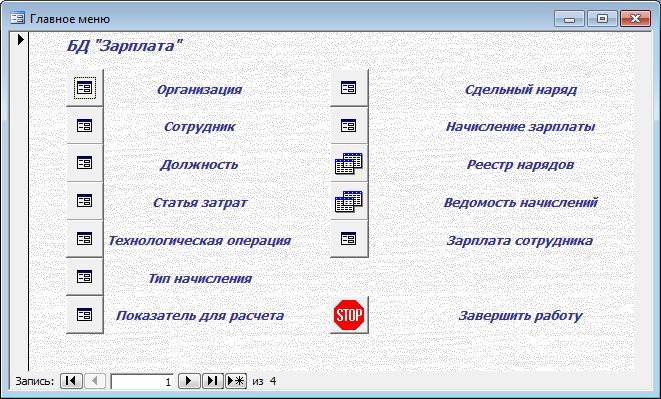Click the record number input field
This screenshot has height=399, width=661.
click(142, 381)
